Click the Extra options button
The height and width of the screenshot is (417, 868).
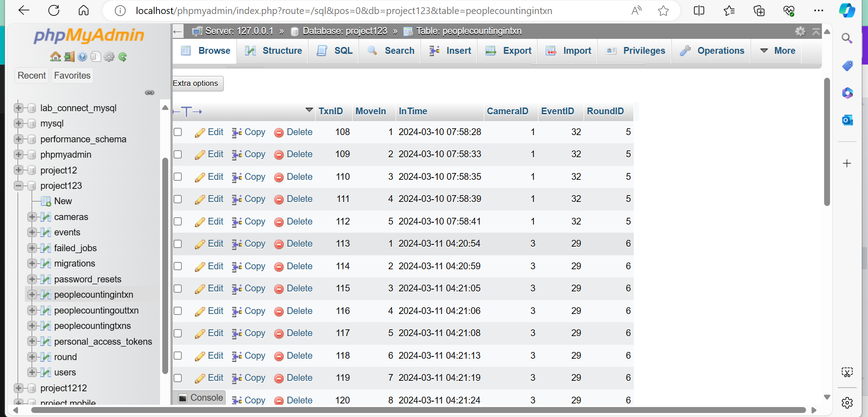click(x=197, y=83)
